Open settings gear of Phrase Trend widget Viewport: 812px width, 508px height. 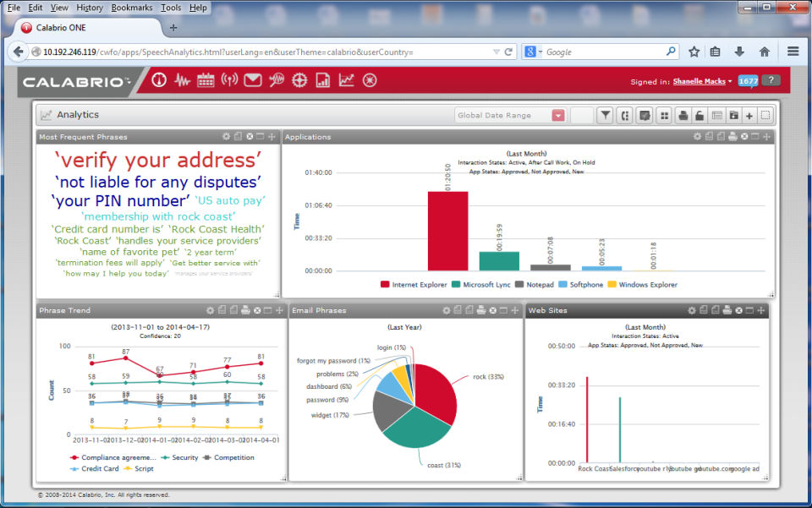click(x=210, y=310)
